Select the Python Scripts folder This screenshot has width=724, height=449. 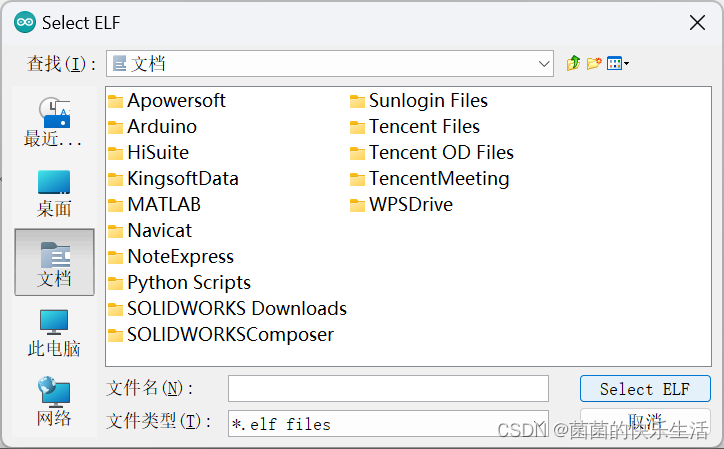tap(179, 282)
